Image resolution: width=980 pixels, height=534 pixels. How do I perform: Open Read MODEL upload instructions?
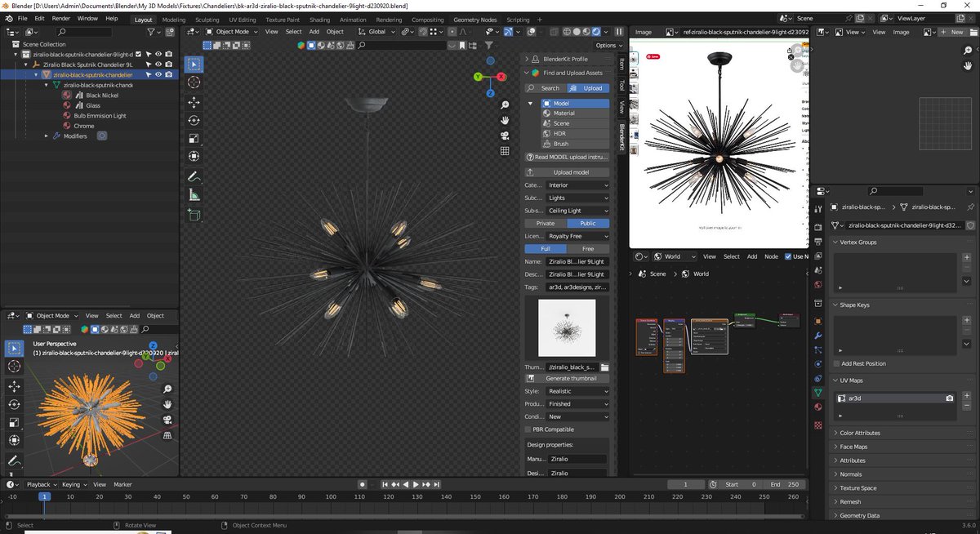coord(568,157)
